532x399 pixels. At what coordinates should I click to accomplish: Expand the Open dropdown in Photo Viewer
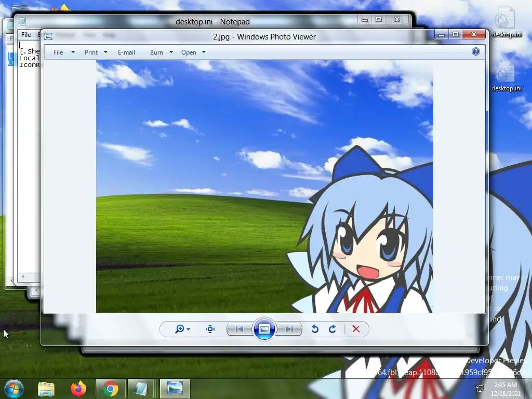(x=204, y=52)
